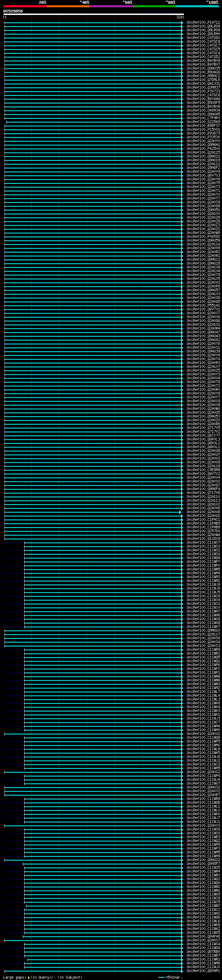Click label UniRef100_P93673
This screenshot has height=980, width=222.
coord(203,133)
